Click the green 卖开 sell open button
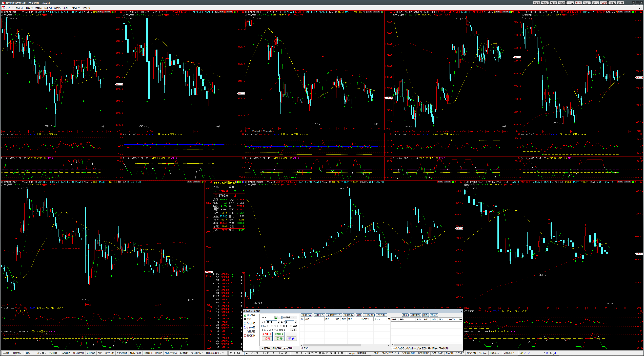 click(279, 337)
